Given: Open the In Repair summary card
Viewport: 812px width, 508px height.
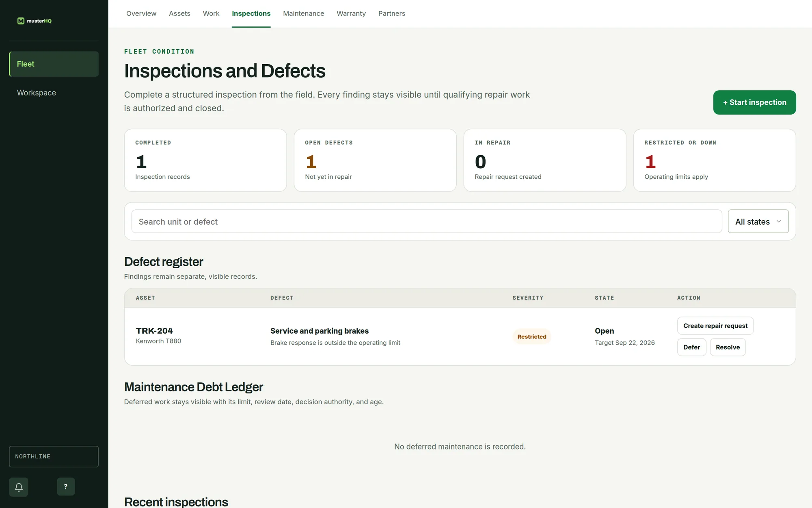Looking at the screenshot, I should point(545,160).
